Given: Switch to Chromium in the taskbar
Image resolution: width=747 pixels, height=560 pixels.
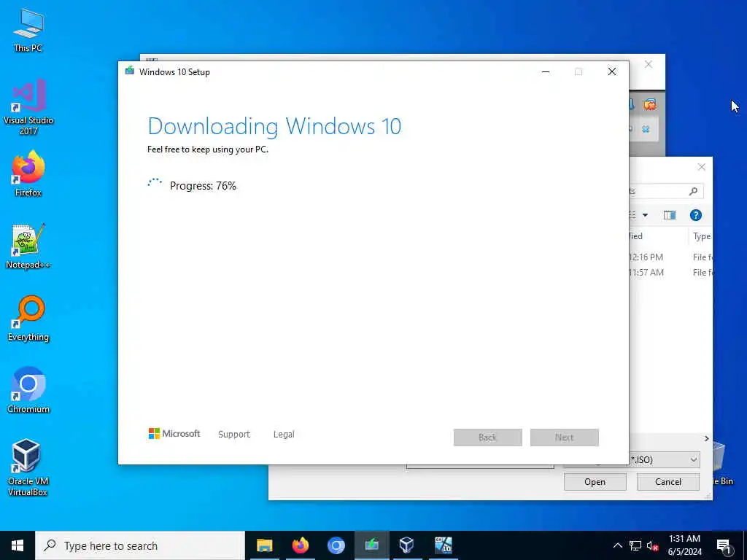Looking at the screenshot, I should (x=336, y=545).
